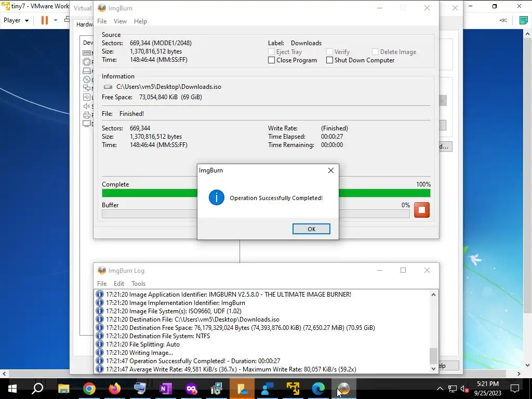The height and width of the screenshot is (399, 532).
Task: Select the network adapter icon in the Hardware list
Action: [x=87, y=88]
